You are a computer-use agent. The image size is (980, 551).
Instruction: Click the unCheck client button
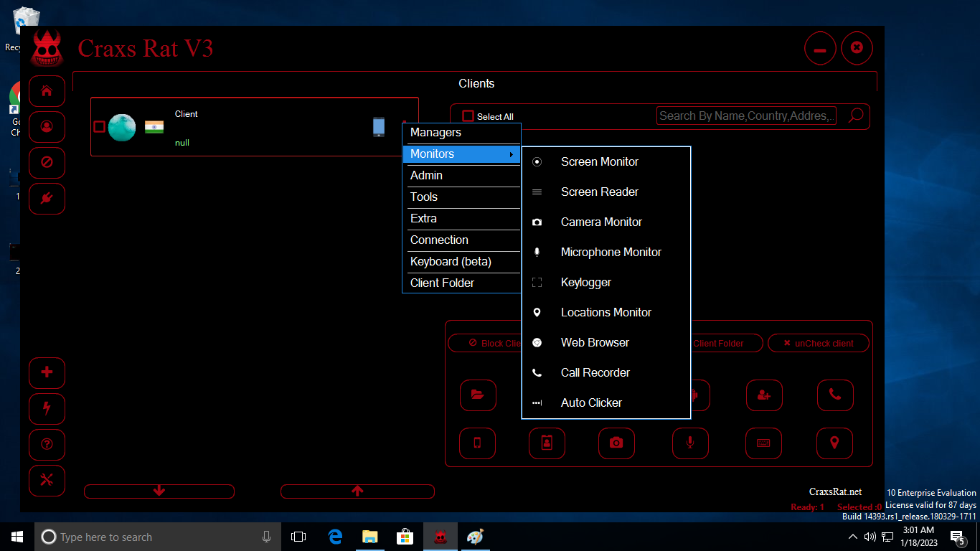[x=819, y=343]
